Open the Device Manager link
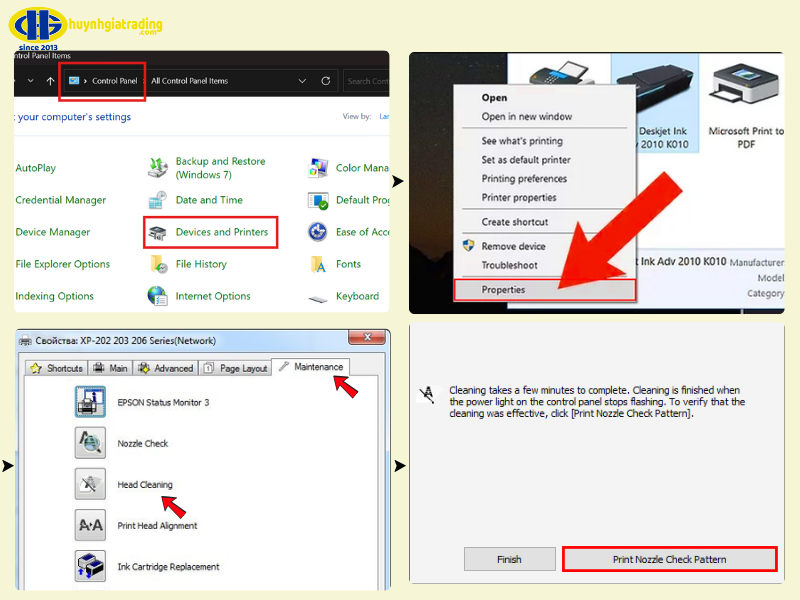Screen dimensions: 800x600 pos(53,232)
